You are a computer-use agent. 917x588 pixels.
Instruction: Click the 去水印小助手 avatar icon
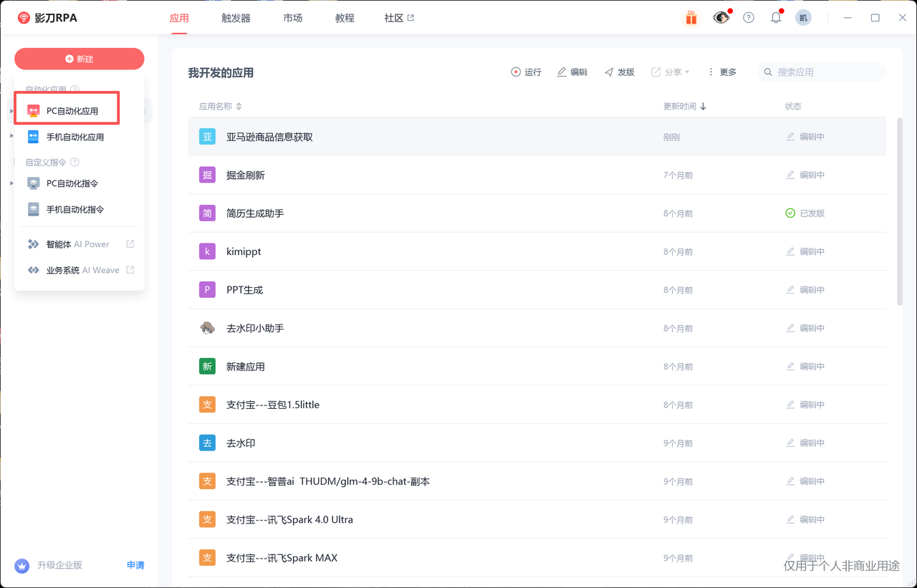pos(207,328)
